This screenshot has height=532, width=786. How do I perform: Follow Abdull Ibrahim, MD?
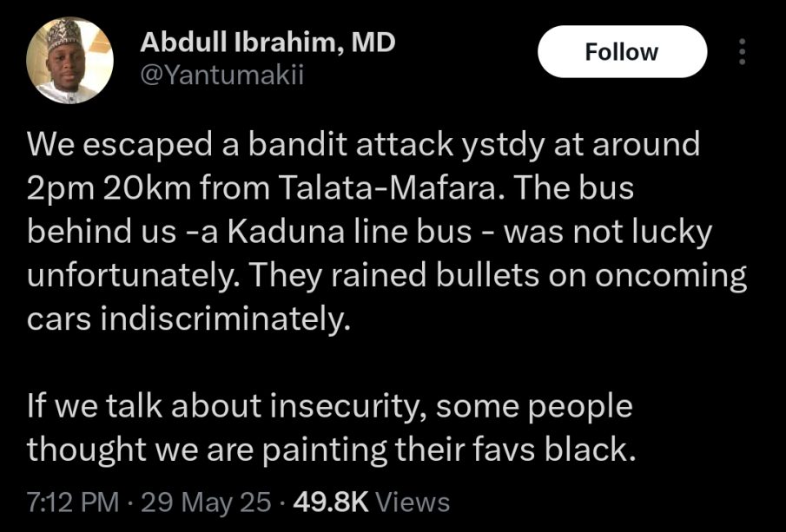click(x=622, y=51)
